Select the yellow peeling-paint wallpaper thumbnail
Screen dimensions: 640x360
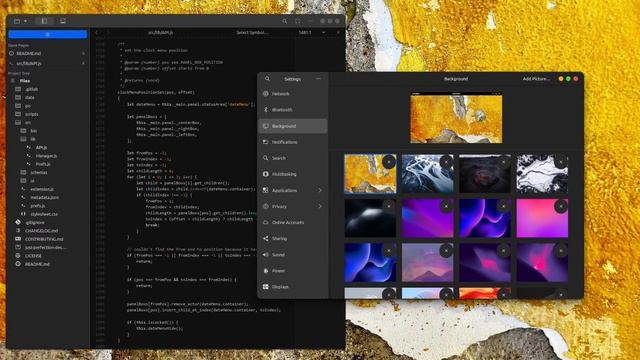(370, 173)
